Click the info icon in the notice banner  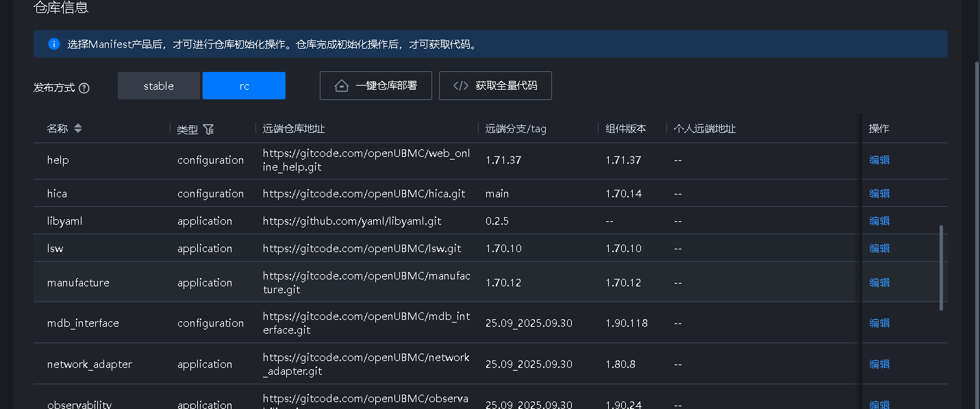(x=53, y=44)
